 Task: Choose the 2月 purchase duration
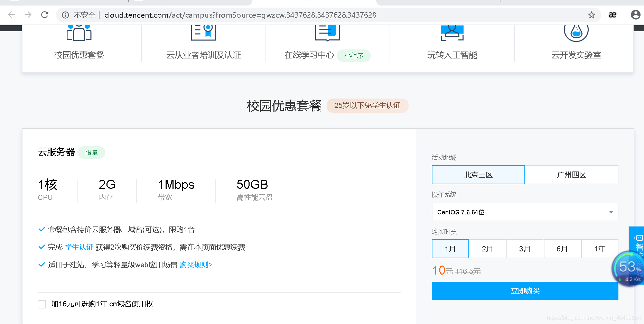[487, 249]
